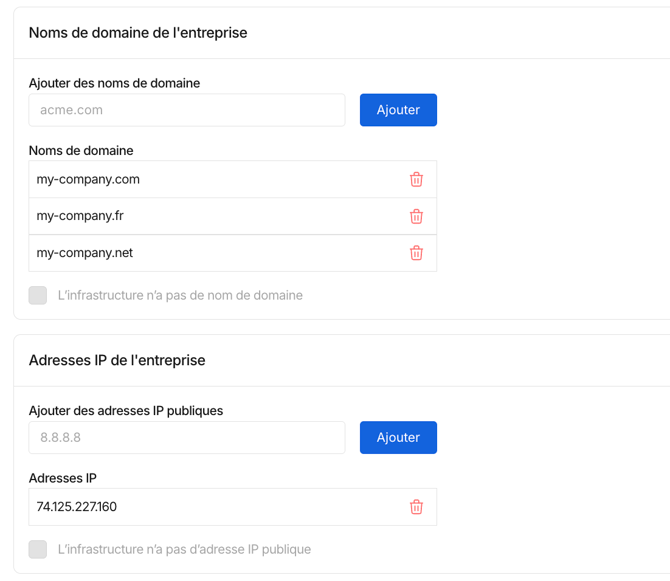The height and width of the screenshot is (581, 670).
Task: Focus the 8.8.8.8 IP address input field
Action: [187, 437]
